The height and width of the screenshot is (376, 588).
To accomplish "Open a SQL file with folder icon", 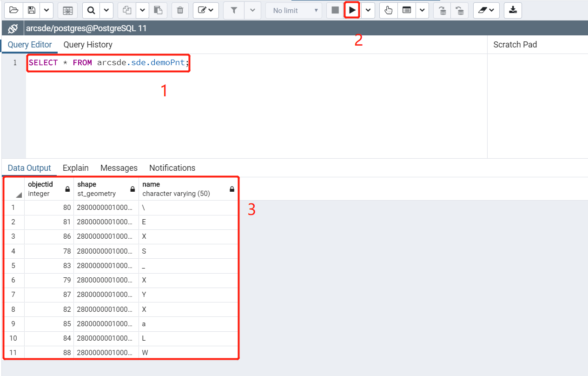I will point(14,10).
